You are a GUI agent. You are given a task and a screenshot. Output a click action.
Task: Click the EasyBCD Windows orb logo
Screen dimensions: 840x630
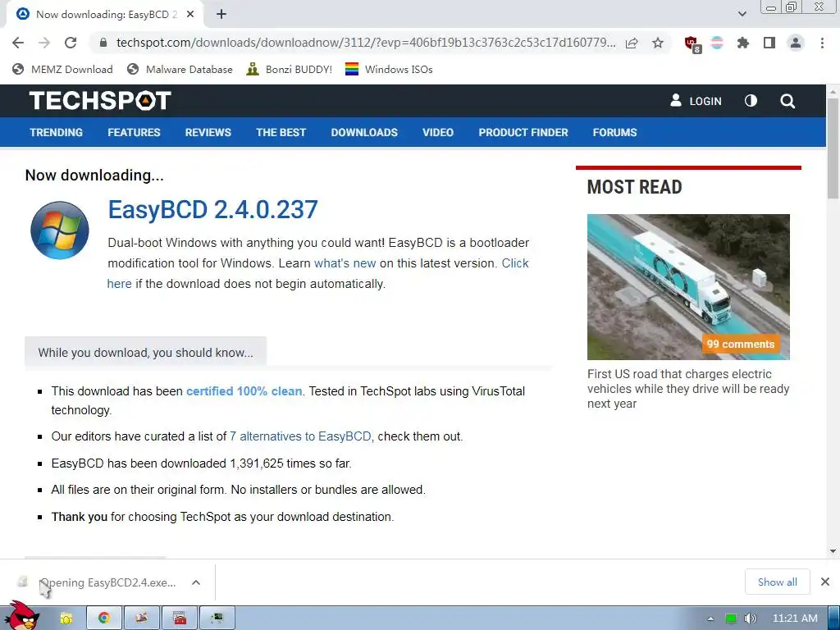[x=59, y=231]
